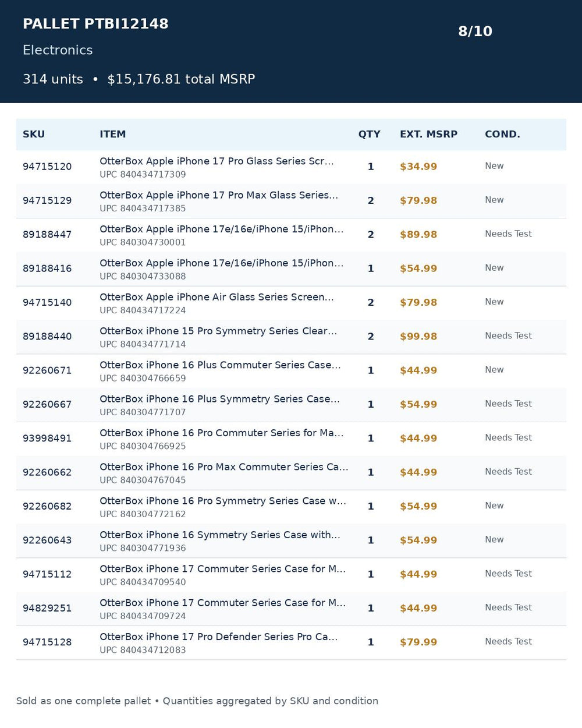Click Needs Test condition for SKU 92260667
This screenshot has width=582, height=728.
point(508,404)
